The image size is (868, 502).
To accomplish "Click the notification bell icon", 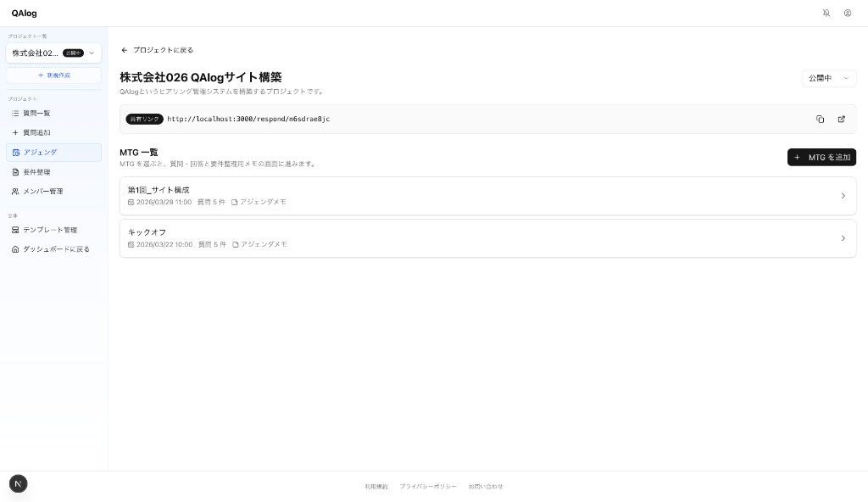I will tap(826, 13).
